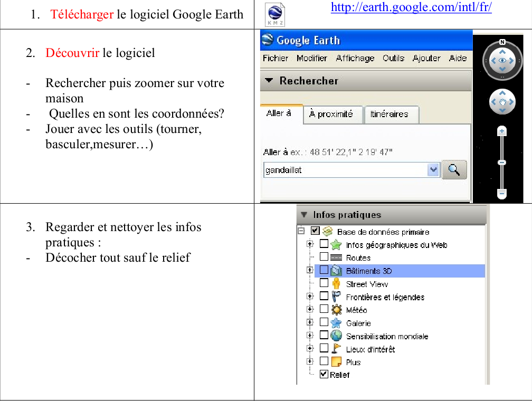Open the Ajouter menu

point(426,59)
